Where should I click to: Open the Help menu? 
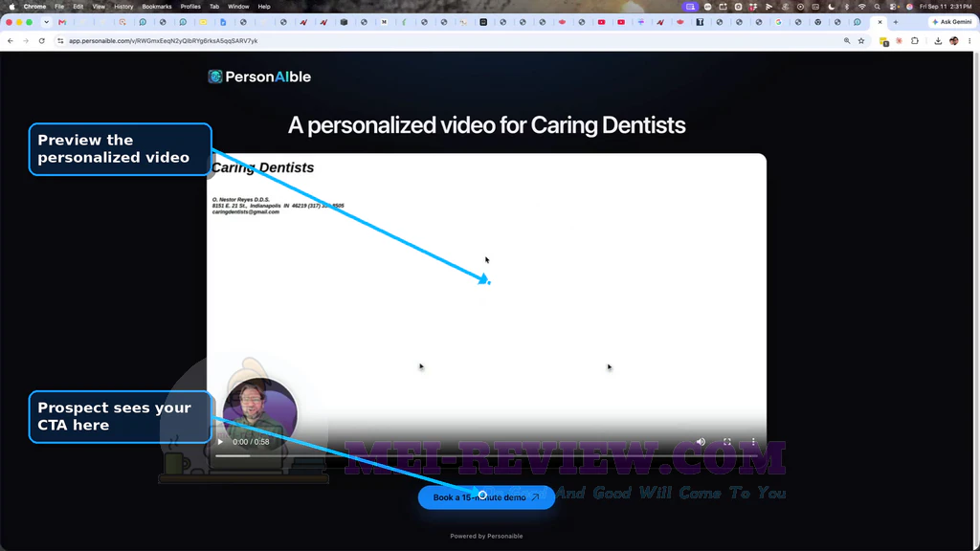coord(264,7)
